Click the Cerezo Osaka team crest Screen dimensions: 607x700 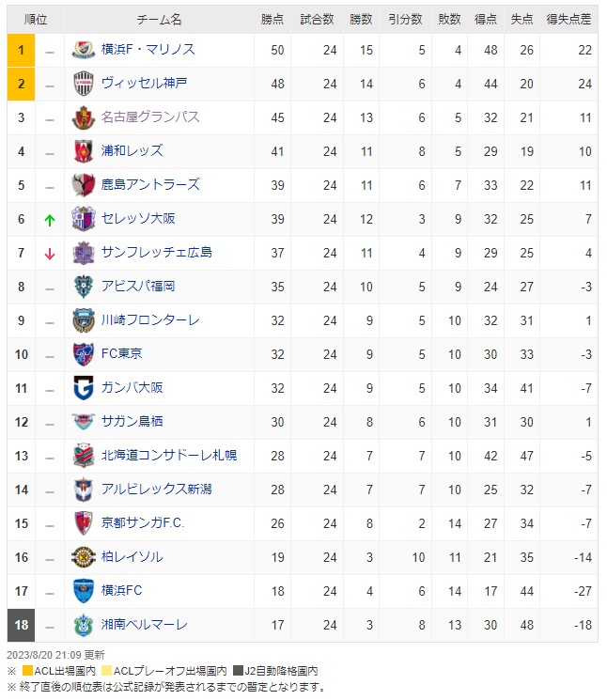pos(84,219)
